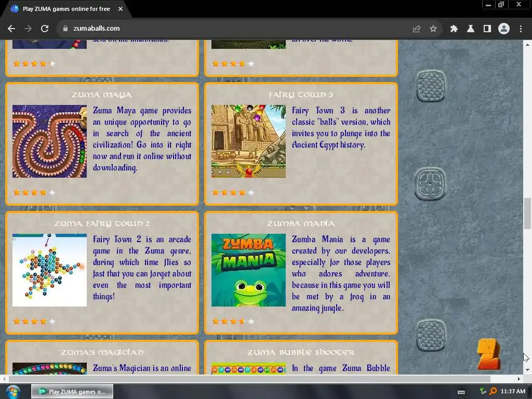
Task: Click the carved cross-pattern stone icon
Action: click(x=430, y=183)
